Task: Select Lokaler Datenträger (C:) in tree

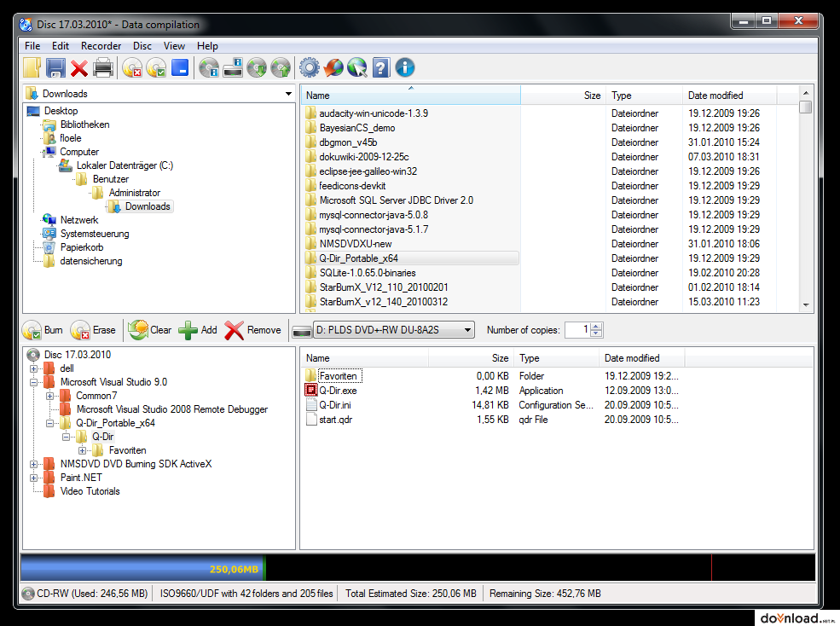Action: [125, 165]
